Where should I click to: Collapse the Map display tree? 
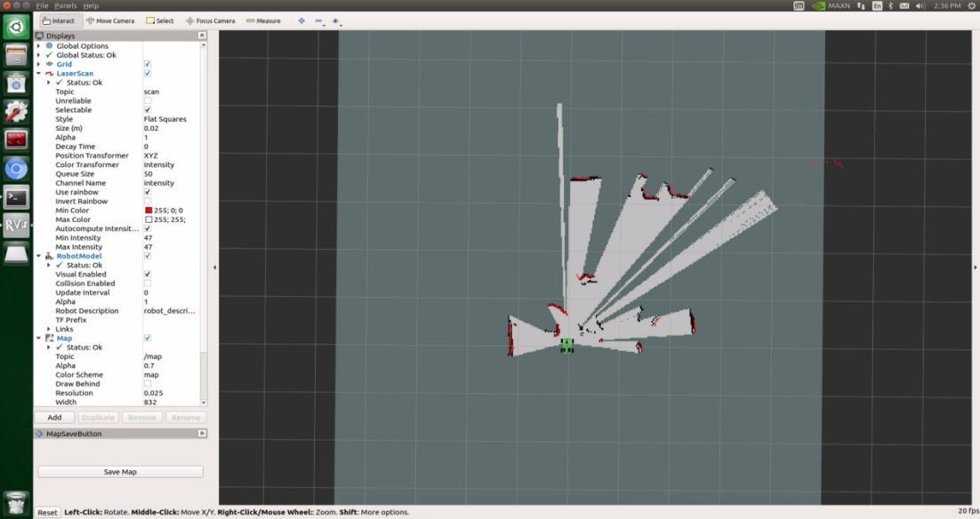coord(39,338)
